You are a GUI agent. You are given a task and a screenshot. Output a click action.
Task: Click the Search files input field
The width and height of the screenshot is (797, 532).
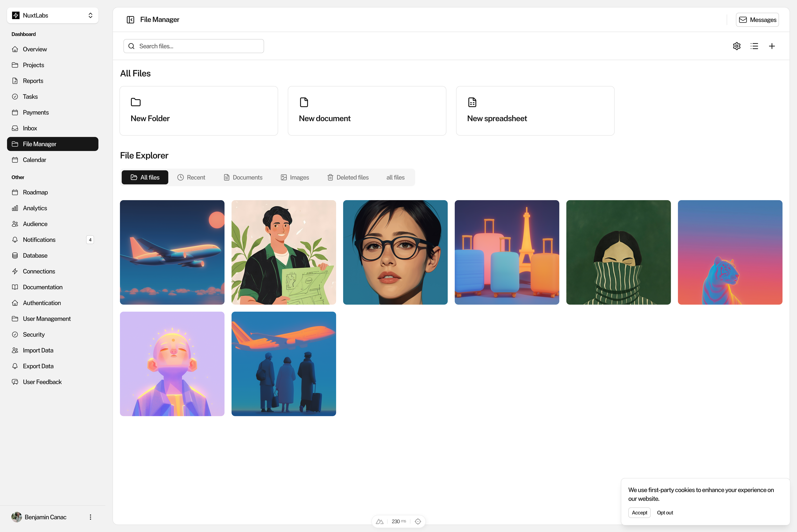(x=194, y=46)
